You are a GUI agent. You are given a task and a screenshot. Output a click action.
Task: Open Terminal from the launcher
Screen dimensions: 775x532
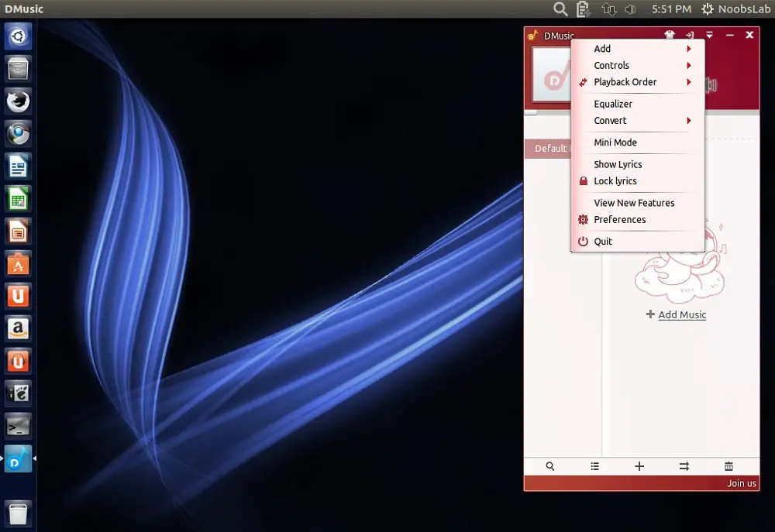(19, 426)
